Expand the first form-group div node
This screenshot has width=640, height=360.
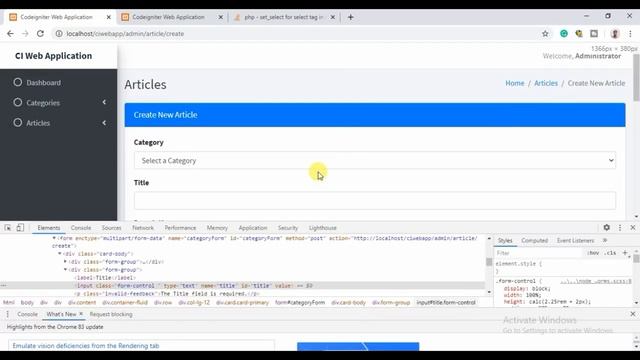[x=65, y=262]
